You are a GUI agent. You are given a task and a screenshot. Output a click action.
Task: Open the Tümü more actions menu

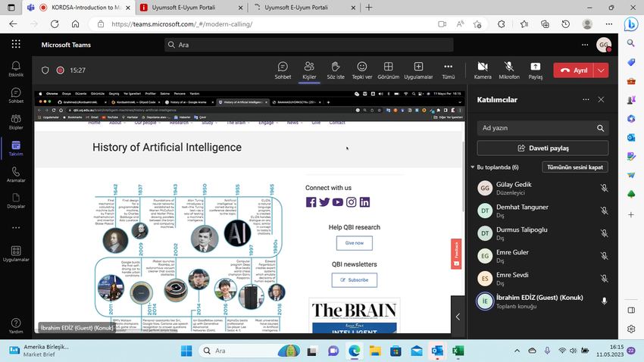pos(448,67)
